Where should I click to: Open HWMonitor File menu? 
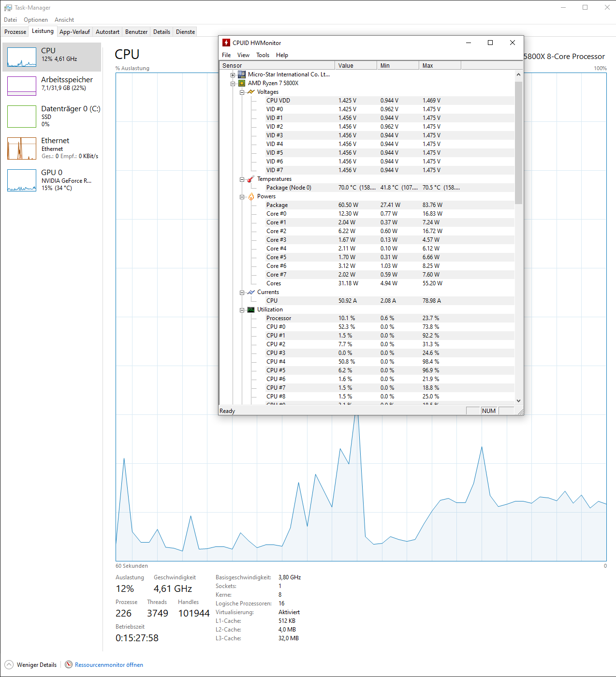pos(226,55)
